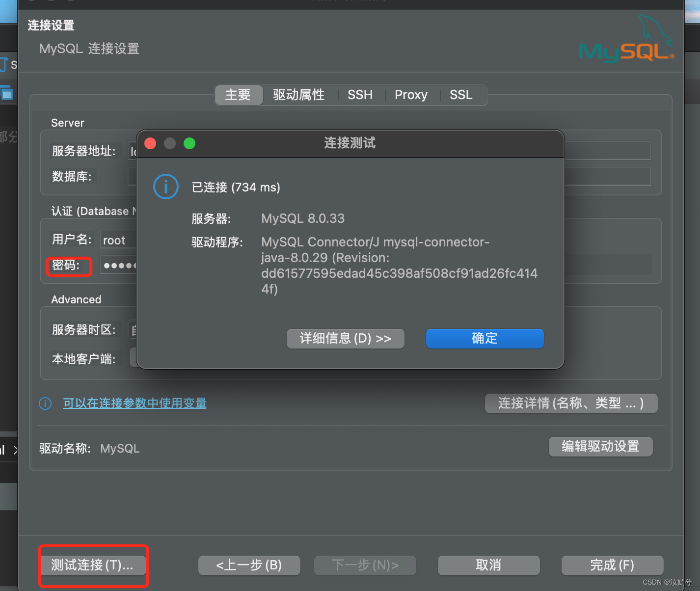Open the SSL tab
The height and width of the screenshot is (591, 700).
(461, 95)
